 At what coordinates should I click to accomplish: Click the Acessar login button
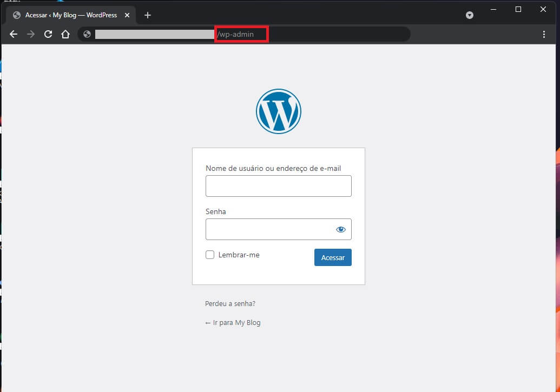[333, 257]
